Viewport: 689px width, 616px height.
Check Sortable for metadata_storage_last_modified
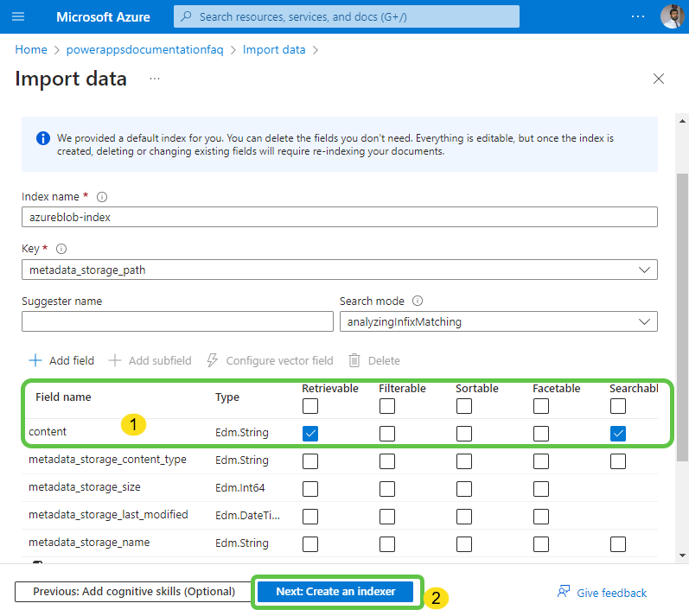[464, 517]
